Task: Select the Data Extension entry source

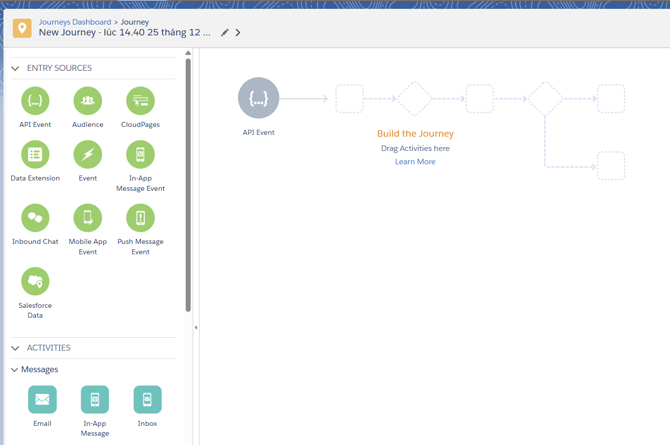Action: click(35, 154)
